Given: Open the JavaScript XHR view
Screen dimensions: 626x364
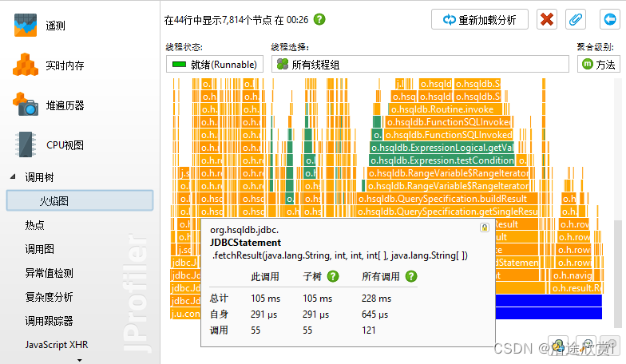Looking at the screenshot, I should coord(56,345).
